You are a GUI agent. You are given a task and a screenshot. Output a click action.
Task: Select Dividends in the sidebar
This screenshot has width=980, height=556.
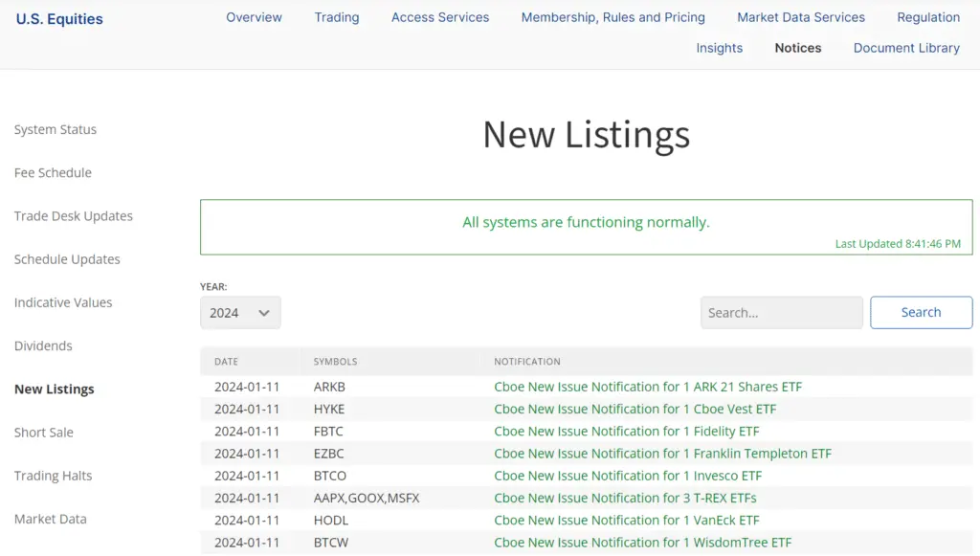[43, 345]
